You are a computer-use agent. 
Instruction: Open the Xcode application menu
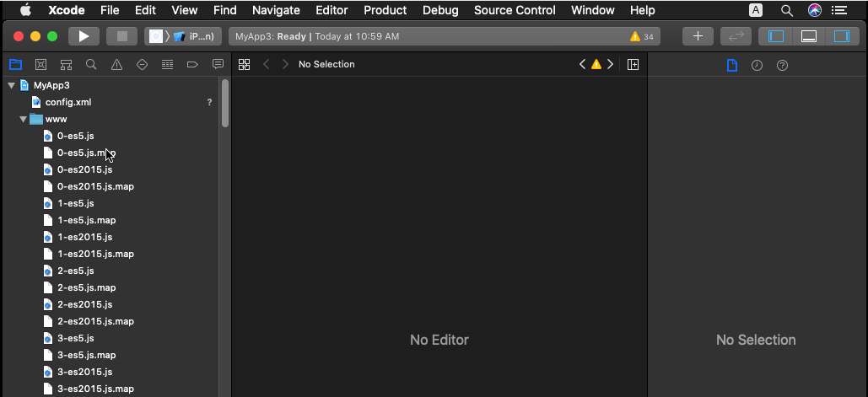[67, 10]
